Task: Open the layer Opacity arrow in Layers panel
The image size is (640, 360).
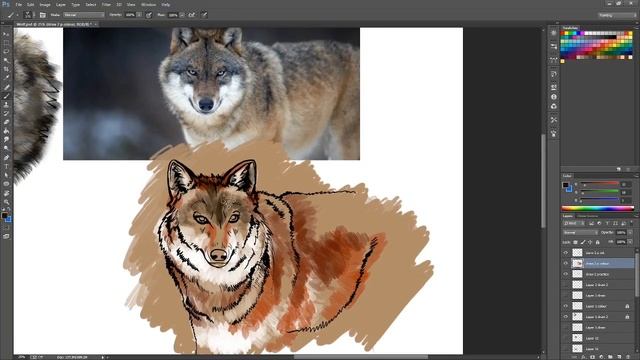Action: [x=630, y=232]
